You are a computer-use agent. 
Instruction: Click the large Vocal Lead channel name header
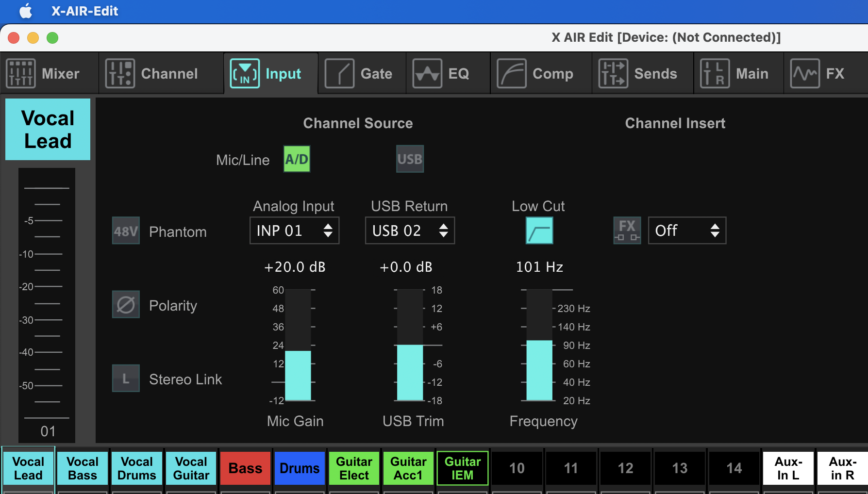click(x=48, y=130)
